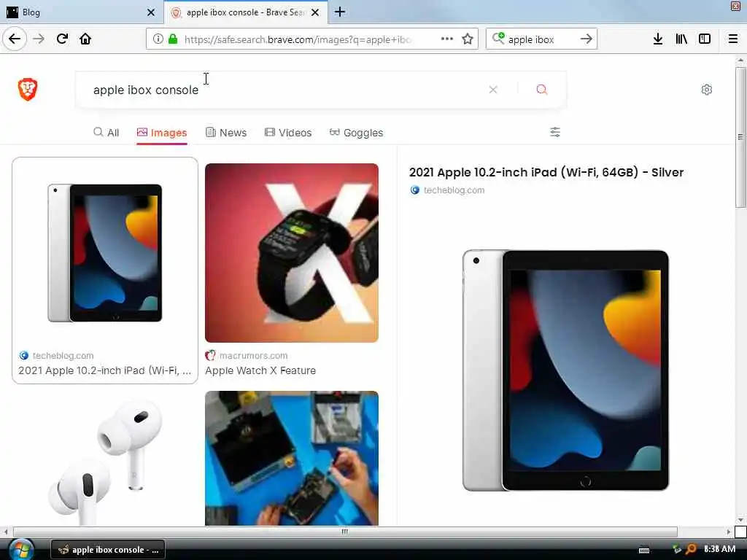Screen dimensions: 747x560
Task: Open the library bookmarks icon
Action: [681, 39]
